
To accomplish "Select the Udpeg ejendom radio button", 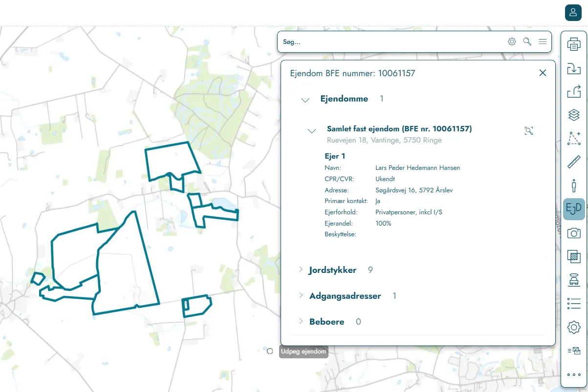I will pos(269,351).
